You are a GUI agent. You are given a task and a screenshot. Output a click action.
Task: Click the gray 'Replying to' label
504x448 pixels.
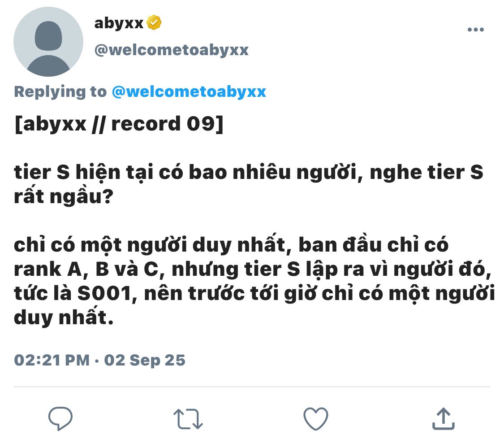[60, 92]
